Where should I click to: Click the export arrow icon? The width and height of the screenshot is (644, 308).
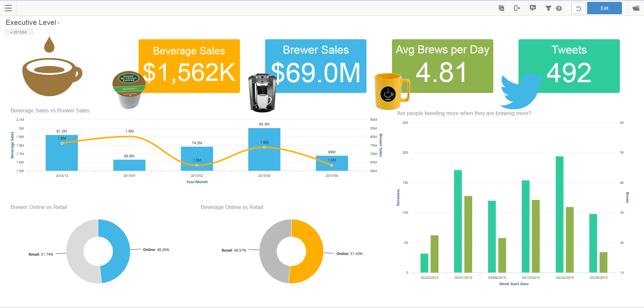517,8
